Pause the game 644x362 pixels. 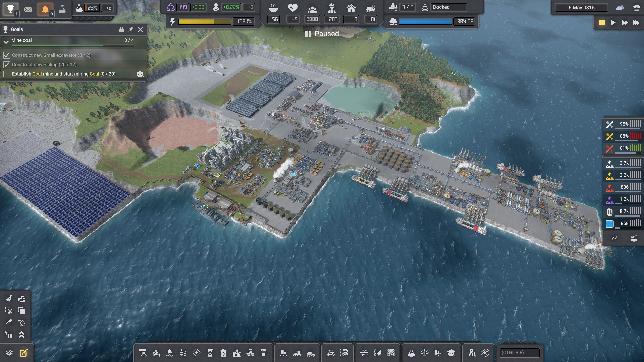pos(602,23)
